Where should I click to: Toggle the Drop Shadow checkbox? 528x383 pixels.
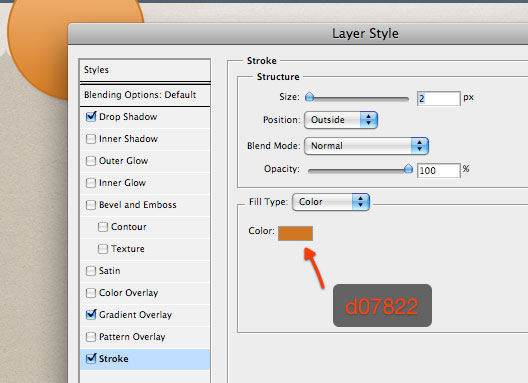(x=91, y=117)
